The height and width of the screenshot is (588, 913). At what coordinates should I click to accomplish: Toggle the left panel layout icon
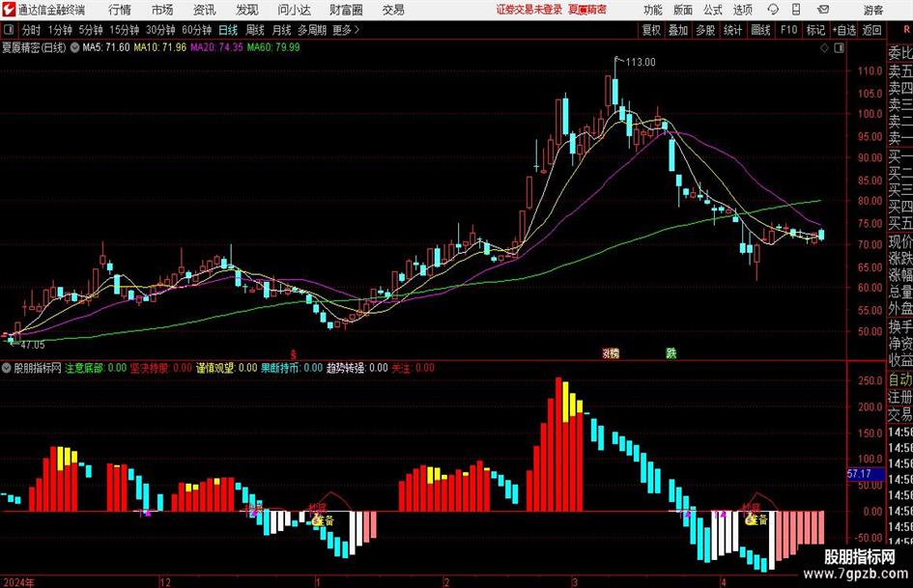pyautogui.click(x=9, y=30)
